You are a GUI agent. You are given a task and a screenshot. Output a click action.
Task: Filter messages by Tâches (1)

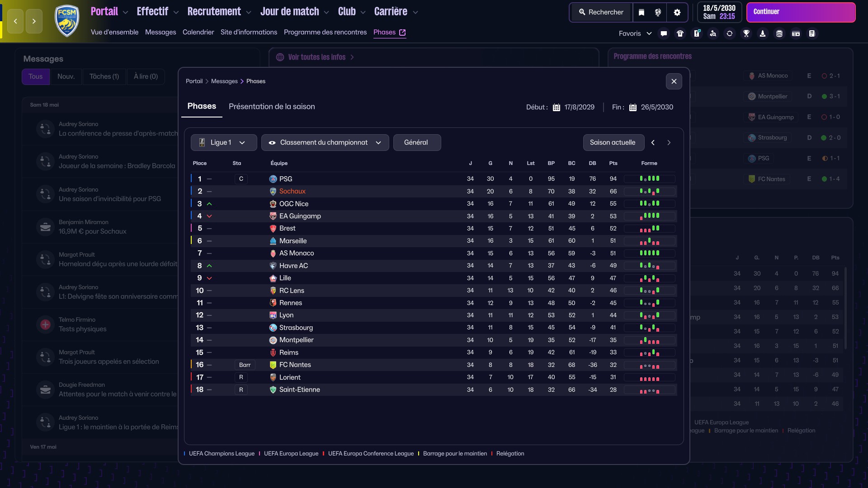tap(104, 76)
